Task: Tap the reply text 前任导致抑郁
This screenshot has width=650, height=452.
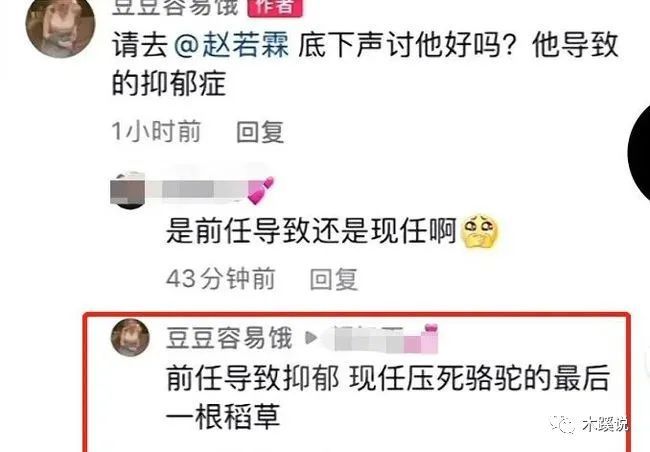Action: click(x=252, y=378)
